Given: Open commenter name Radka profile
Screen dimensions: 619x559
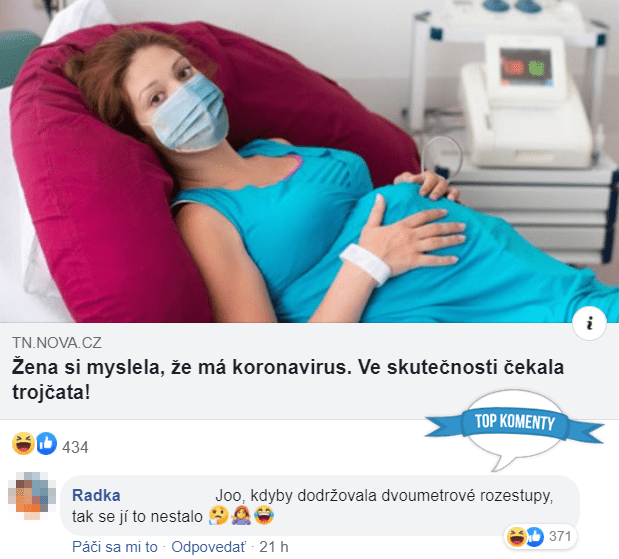Looking at the screenshot, I should coord(96,495).
